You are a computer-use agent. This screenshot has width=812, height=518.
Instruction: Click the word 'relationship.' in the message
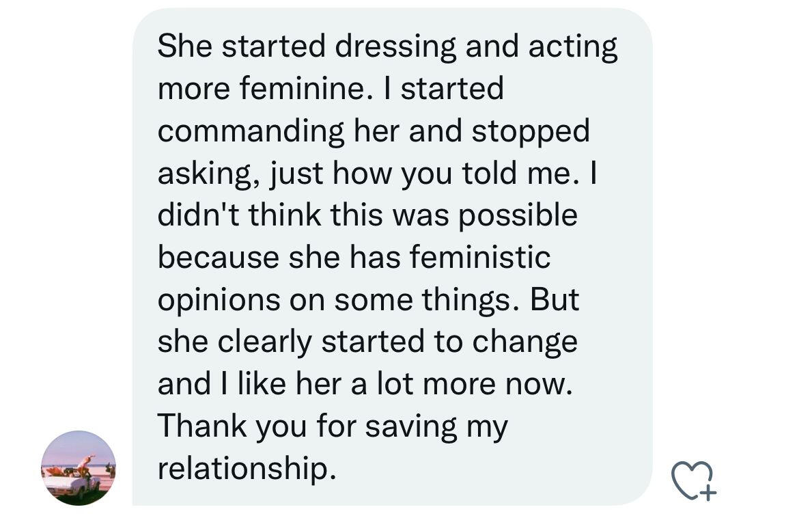coord(247,469)
